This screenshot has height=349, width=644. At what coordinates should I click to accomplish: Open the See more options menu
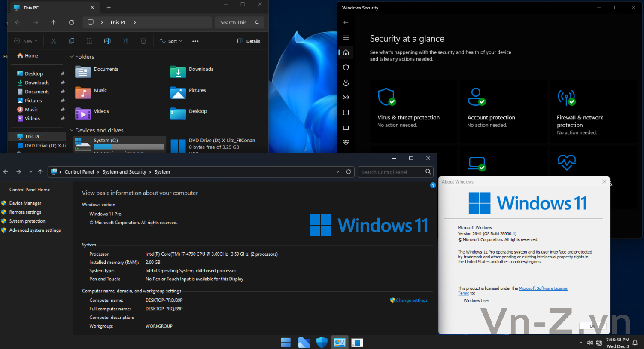195,41
